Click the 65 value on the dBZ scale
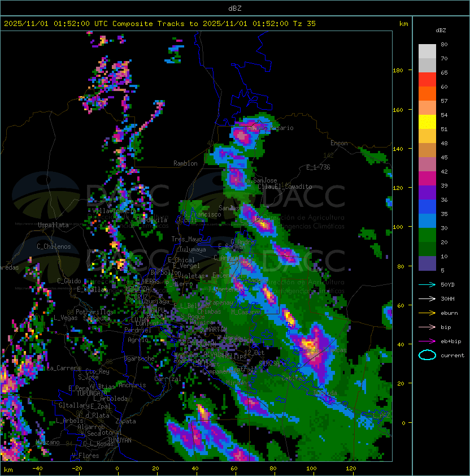The image size is (470, 476). [x=444, y=73]
